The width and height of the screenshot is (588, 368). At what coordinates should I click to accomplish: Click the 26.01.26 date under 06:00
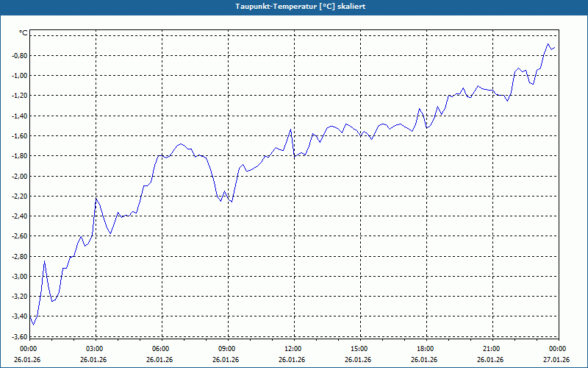(x=159, y=359)
